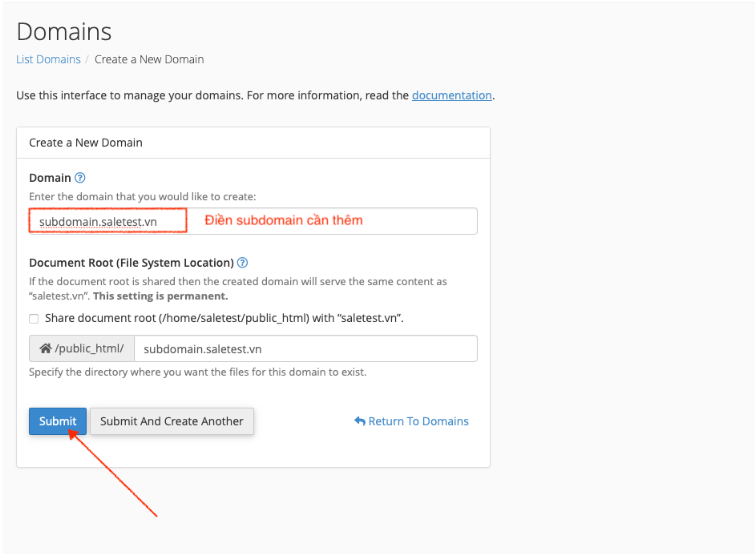The height and width of the screenshot is (554, 755).
Task: Click the Create a New Domain panel header
Action: tap(253, 143)
